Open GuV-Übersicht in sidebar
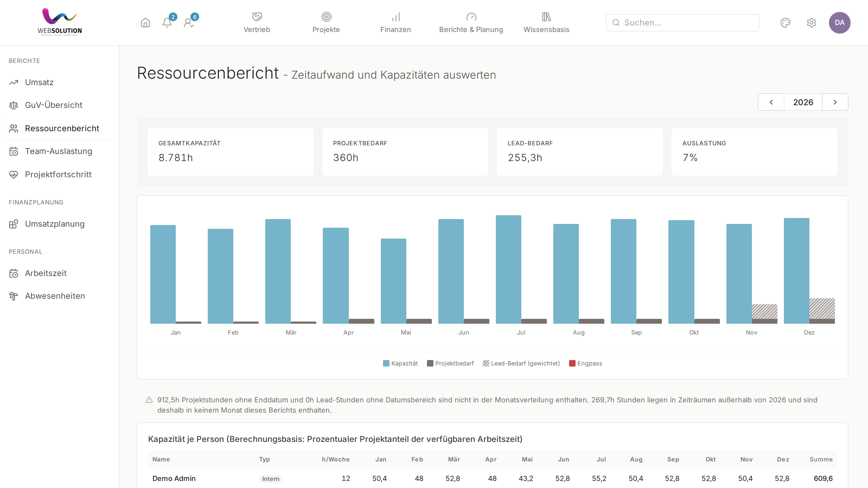Viewport: 868px width, 488px height. pyautogui.click(x=60, y=105)
